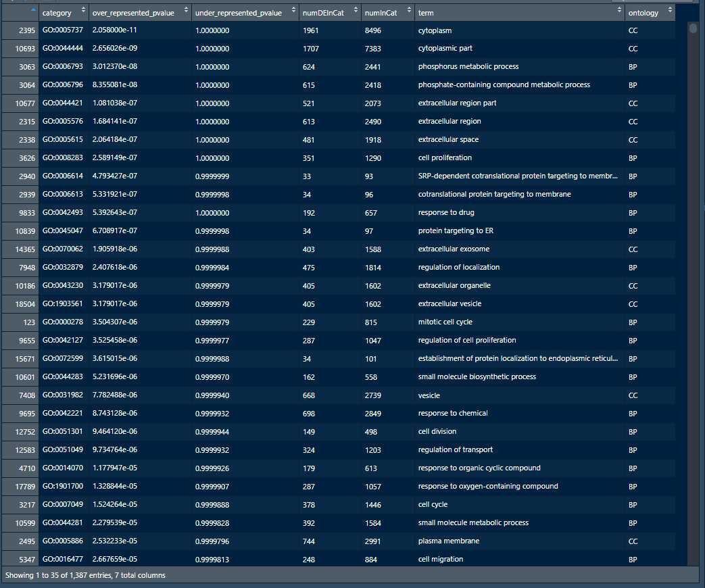Sort by over_represented_pvalue column header
Viewport: 705px width, 588px height.
point(140,13)
